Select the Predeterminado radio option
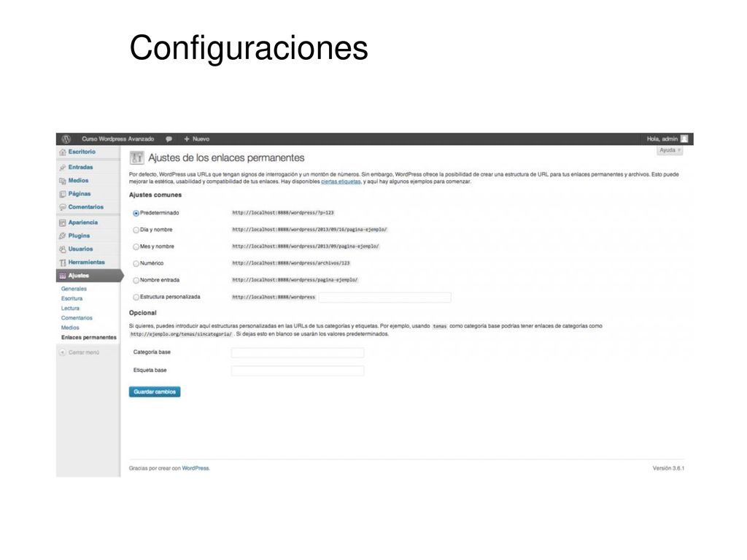The image size is (747, 560). click(136, 214)
